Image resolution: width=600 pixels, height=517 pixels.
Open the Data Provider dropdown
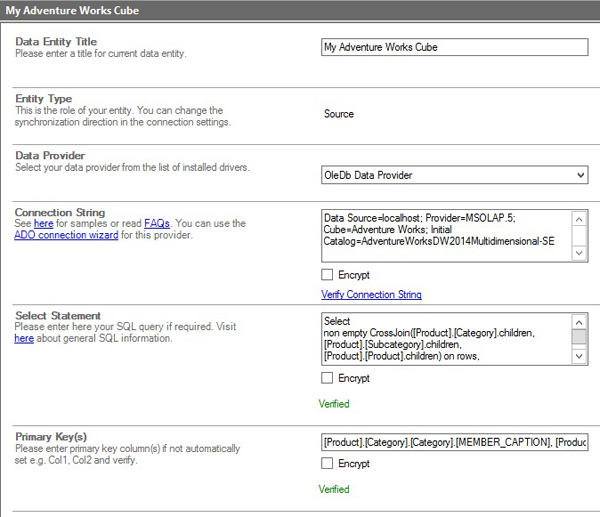click(454, 176)
